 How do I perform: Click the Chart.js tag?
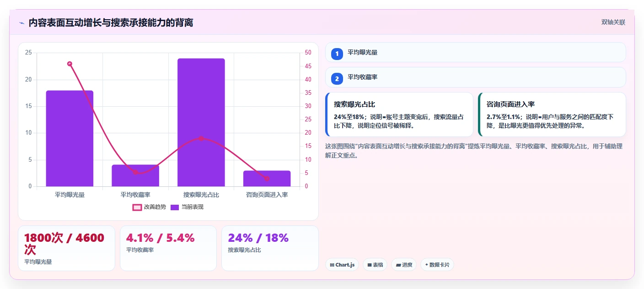(342, 265)
